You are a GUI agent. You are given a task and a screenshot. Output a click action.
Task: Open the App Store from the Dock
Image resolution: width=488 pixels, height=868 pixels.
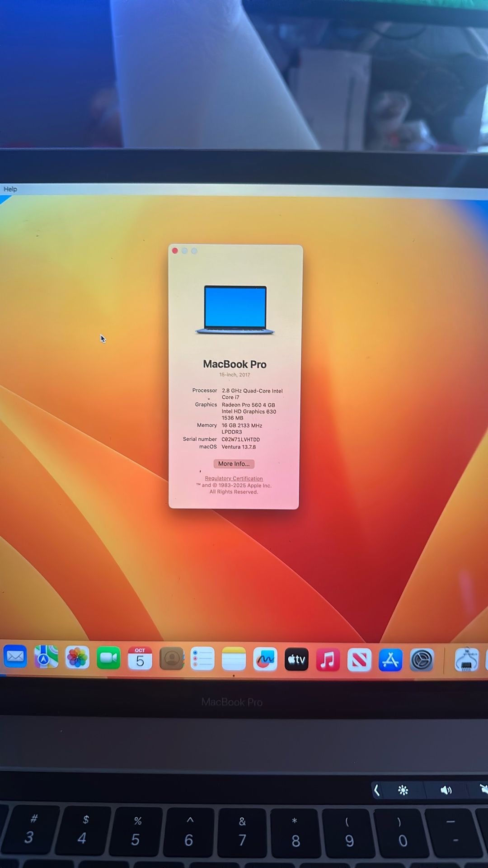[390, 660]
